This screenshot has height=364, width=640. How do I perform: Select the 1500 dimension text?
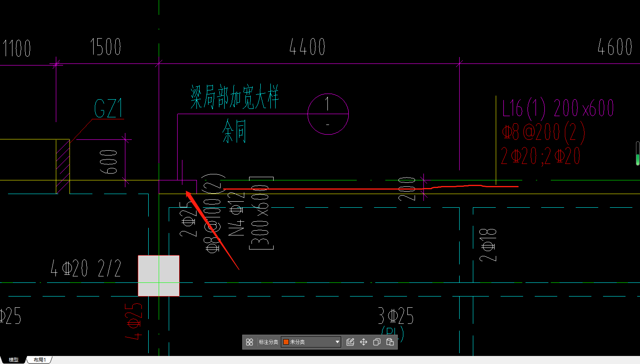pos(106,47)
